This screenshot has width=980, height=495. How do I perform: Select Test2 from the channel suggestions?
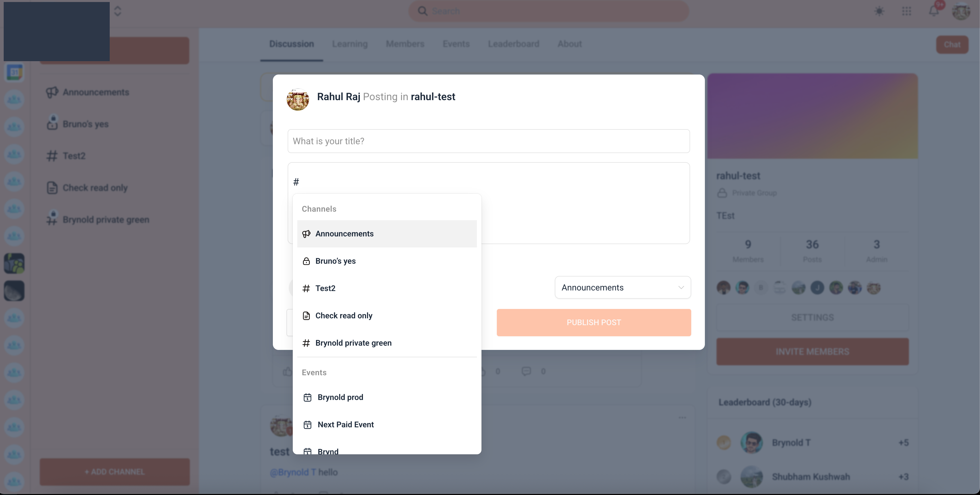click(387, 289)
